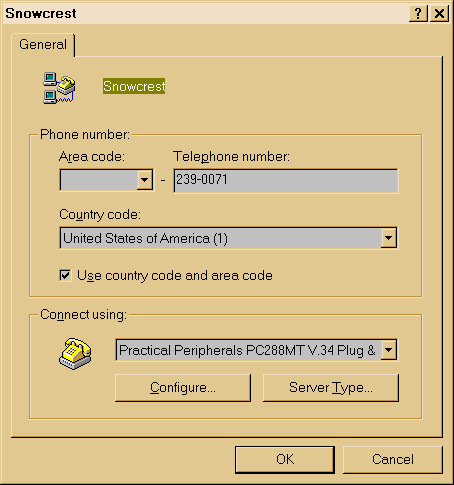
Task: Cancel the dialog changes
Action: coord(393,459)
